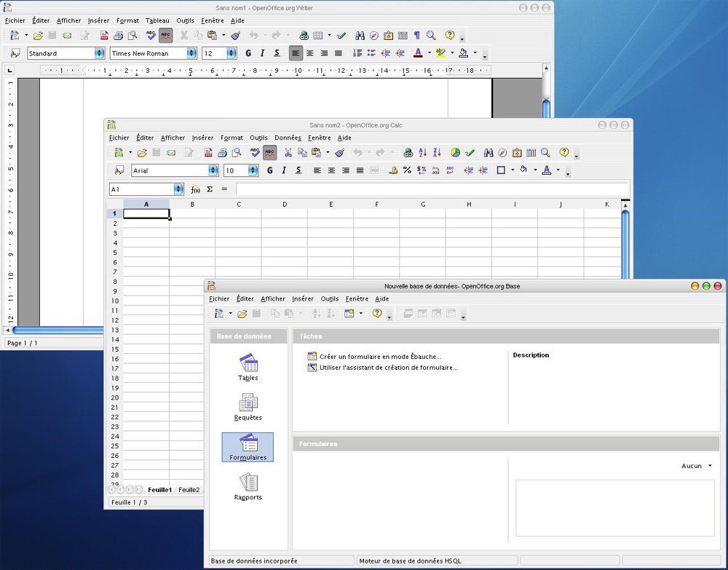Toggle Italic (I) in Writer formatting bar
Image resolution: width=728 pixels, height=570 pixels.
pyautogui.click(x=262, y=53)
